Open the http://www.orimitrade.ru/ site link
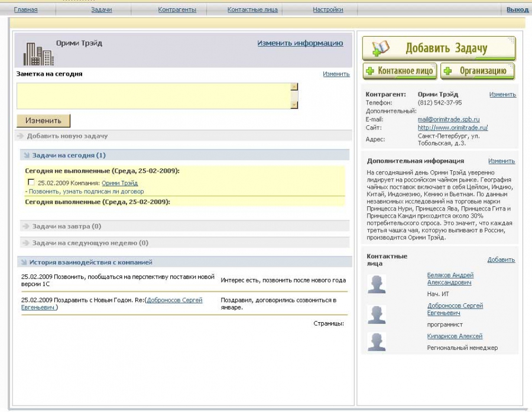Screen dimensions: 532x412 coord(453,128)
